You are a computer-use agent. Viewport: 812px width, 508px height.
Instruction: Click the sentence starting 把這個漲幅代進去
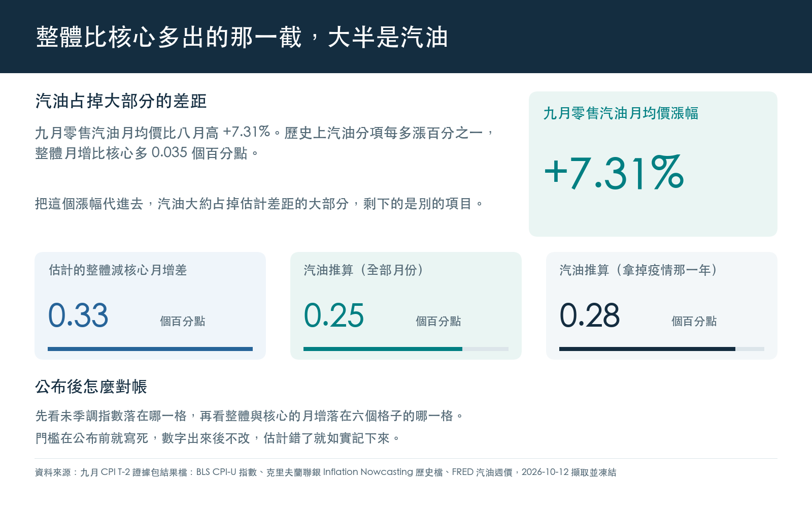point(259,204)
